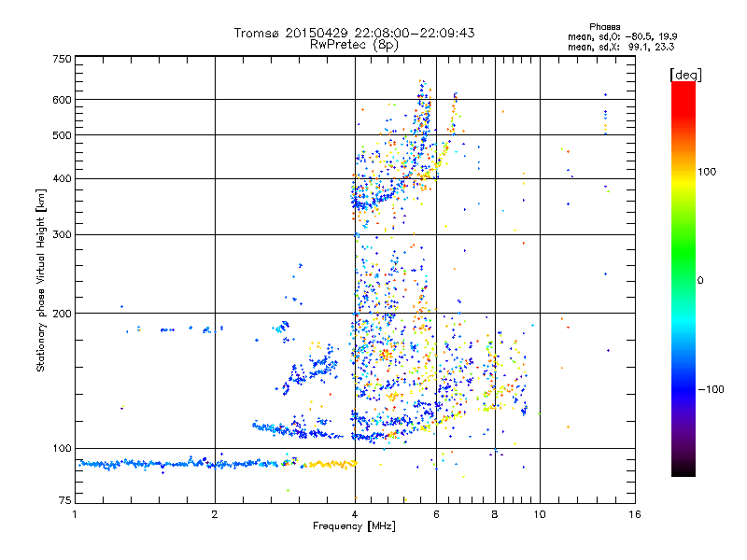
Task: Click the colorbar tick label '100'
Action: [x=707, y=172]
